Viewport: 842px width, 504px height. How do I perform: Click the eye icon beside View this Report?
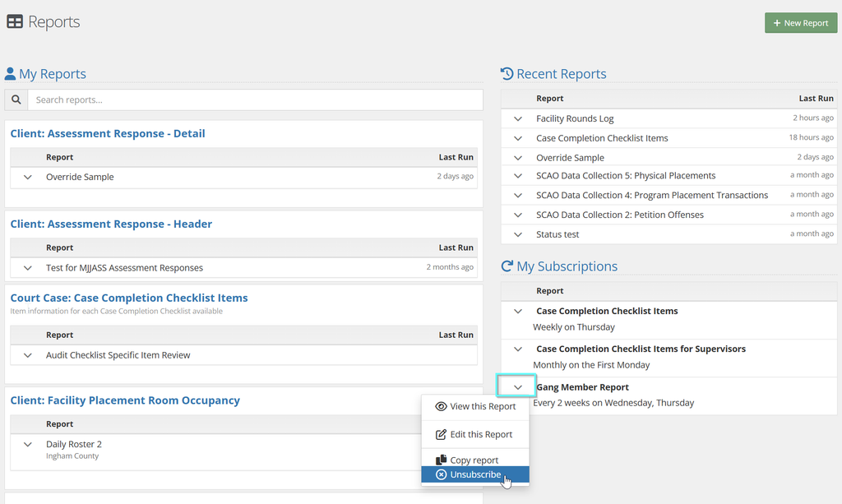441,406
